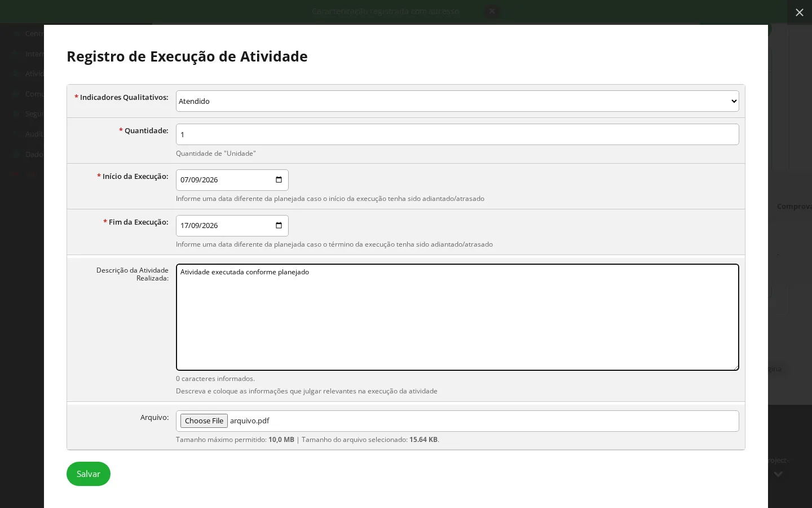Dismiss the green success notification
The width and height of the screenshot is (812, 508).
pyautogui.click(x=492, y=11)
